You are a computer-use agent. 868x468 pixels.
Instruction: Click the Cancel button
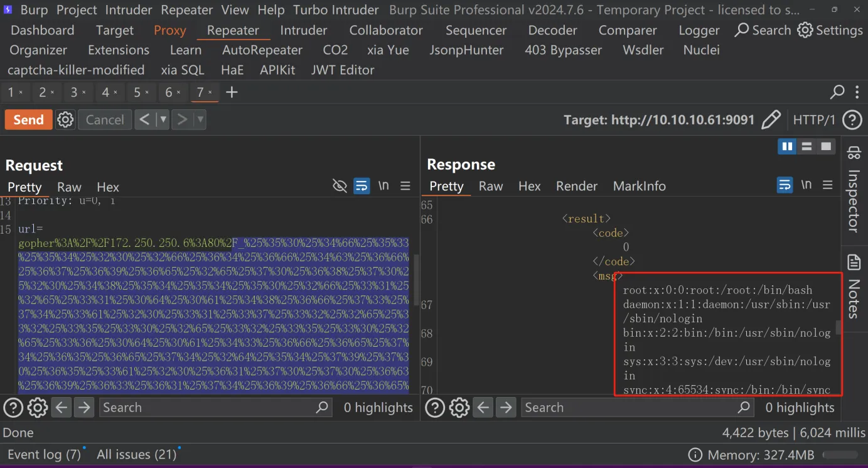pyautogui.click(x=105, y=119)
